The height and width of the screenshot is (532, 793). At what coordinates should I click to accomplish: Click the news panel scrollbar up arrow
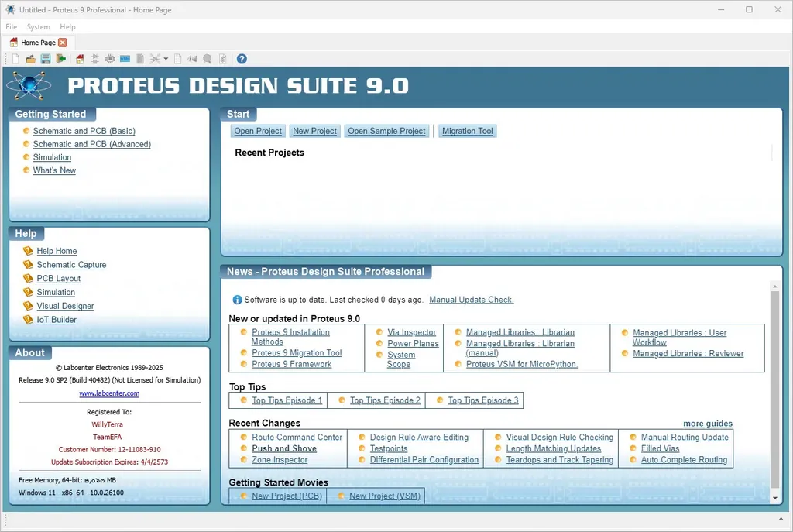click(x=774, y=287)
